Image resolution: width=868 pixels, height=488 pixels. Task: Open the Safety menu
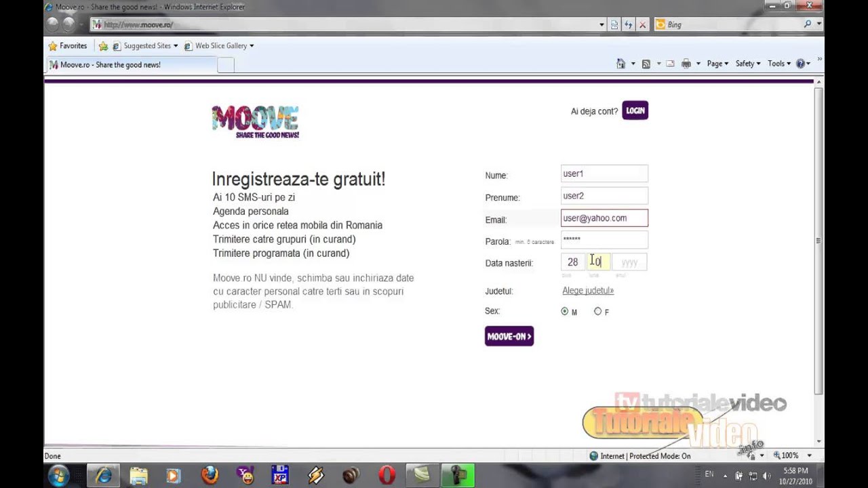(748, 64)
